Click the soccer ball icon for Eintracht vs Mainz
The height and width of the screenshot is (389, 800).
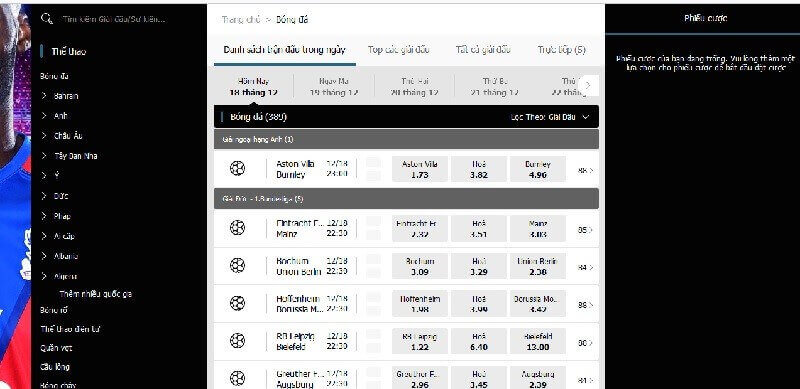237,228
